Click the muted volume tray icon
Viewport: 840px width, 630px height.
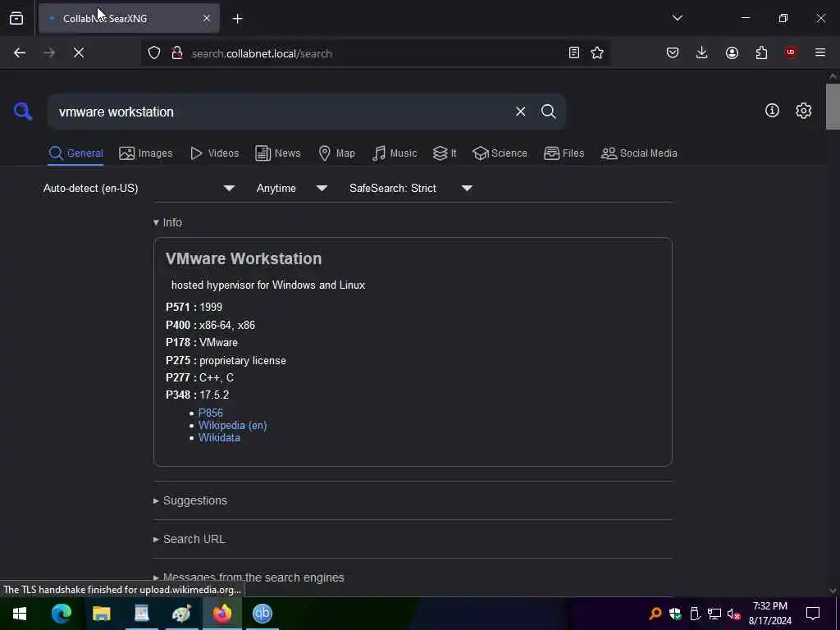(733, 614)
